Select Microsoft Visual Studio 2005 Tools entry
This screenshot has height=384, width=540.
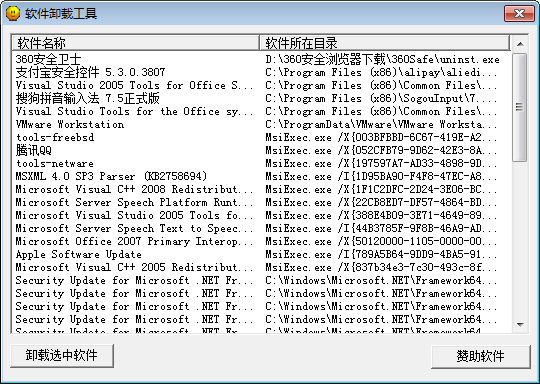134,216
